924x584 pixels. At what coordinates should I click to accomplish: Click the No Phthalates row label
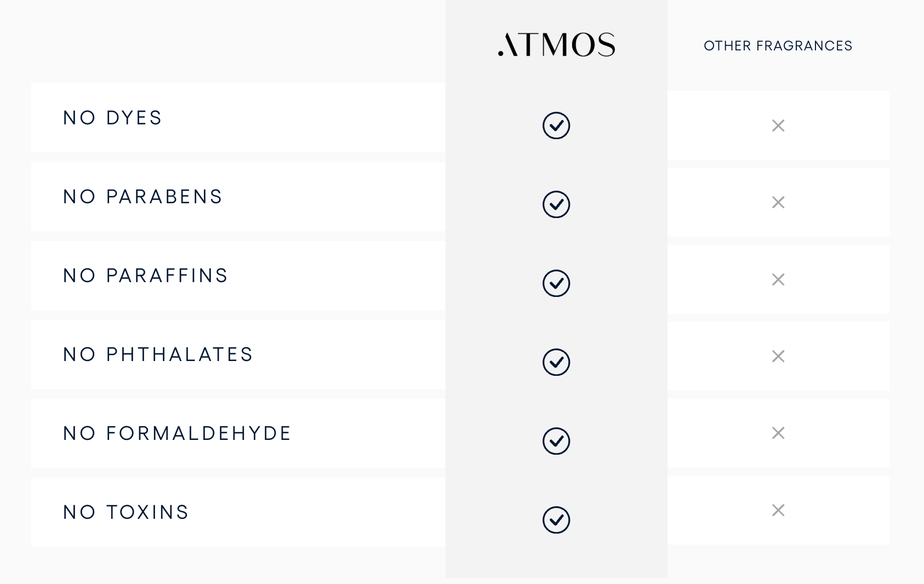pos(158,354)
